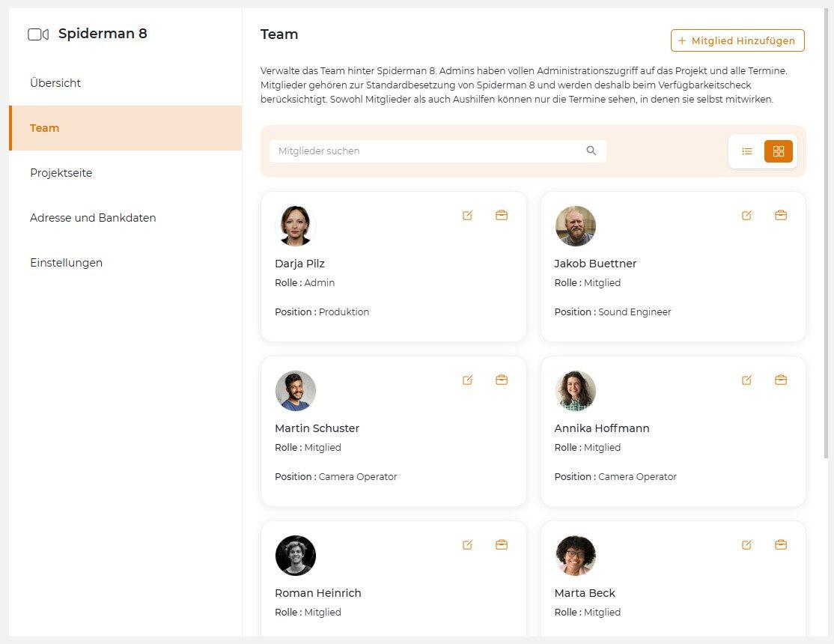Open Annika Hoffmann's briefcase icon
Screen dimensions: 834x644
click(781, 380)
